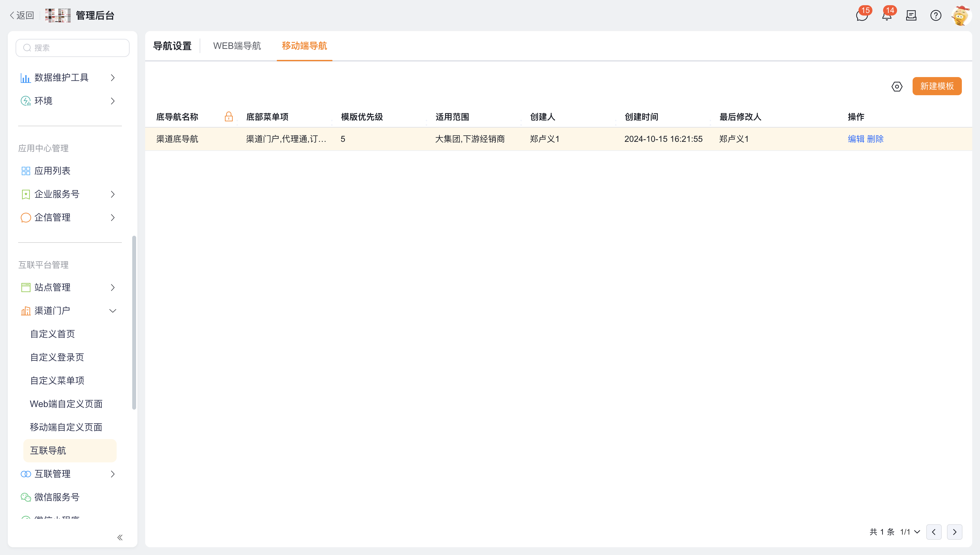The height and width of the screenshot is (555, 980).
Task: Switch to WEB端导航 tab
Action: (x=237, y=46)
